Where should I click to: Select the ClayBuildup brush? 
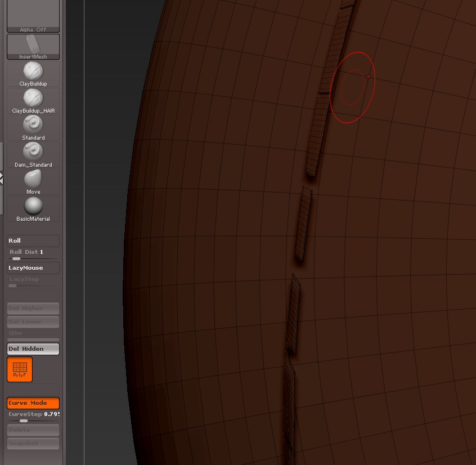click(x=33, y=70)
